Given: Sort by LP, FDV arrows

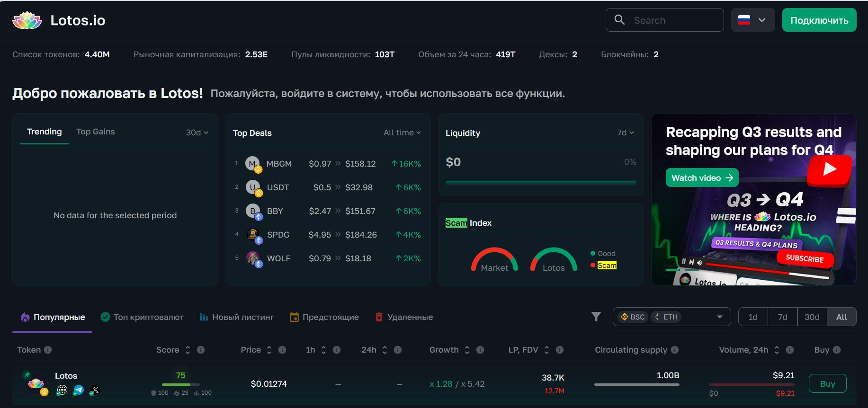Looking at the screenshot, I should point(546,350).
